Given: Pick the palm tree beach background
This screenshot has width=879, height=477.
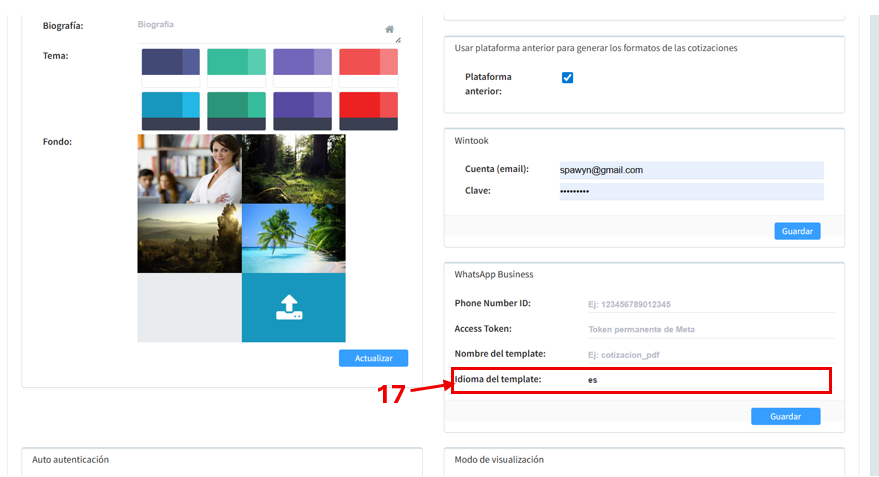Looking at the screenshot, I should pos(293,238).
